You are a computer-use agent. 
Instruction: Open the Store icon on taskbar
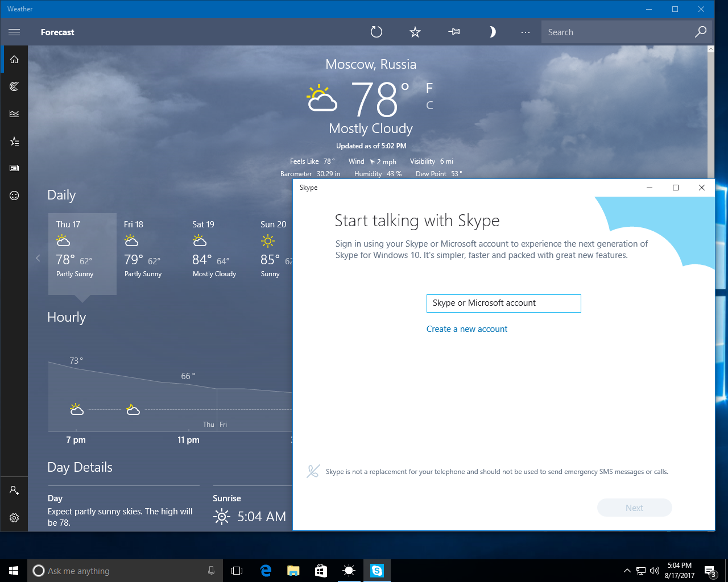[x=321, y=571]
